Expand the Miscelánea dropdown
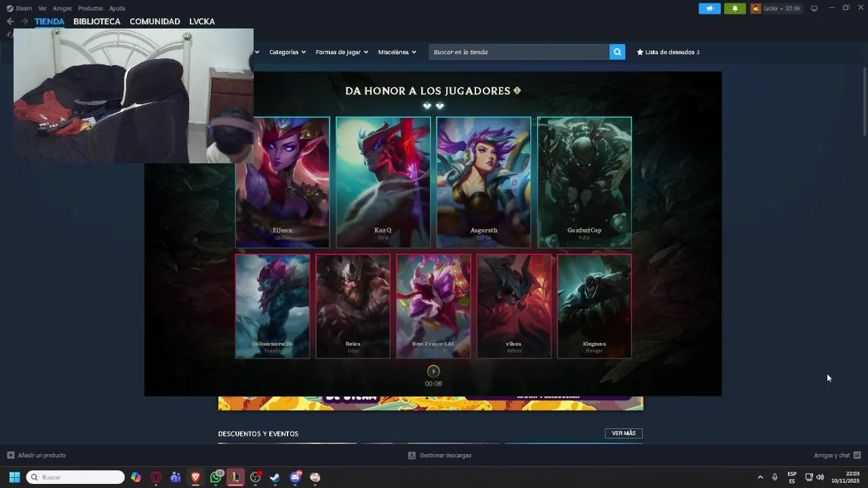The height and width of the screenshot is (488, 868). point(397,52)
